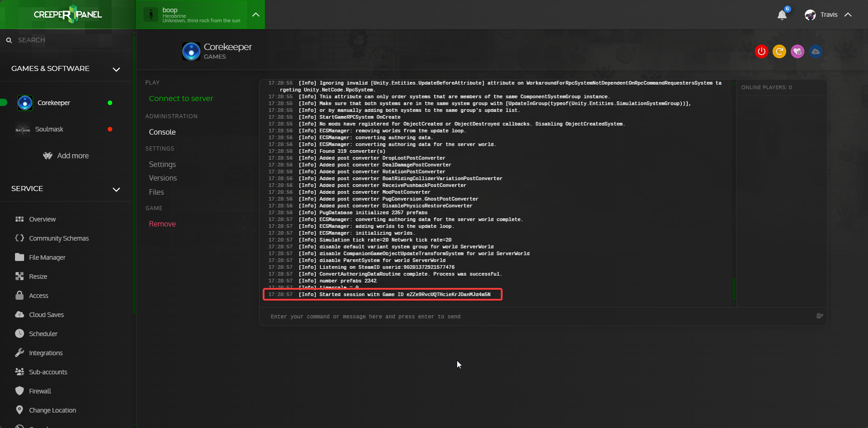Open Integrations
This screenshot has width=868, height=428.
[x=45, y=353]
